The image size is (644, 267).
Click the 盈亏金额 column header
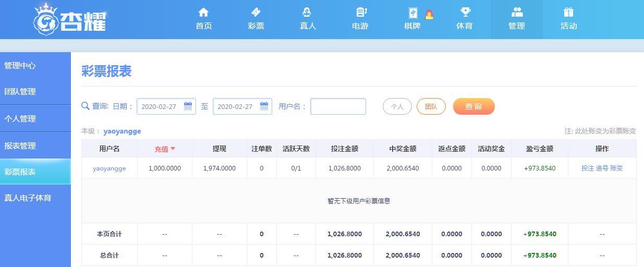[540, 149]
